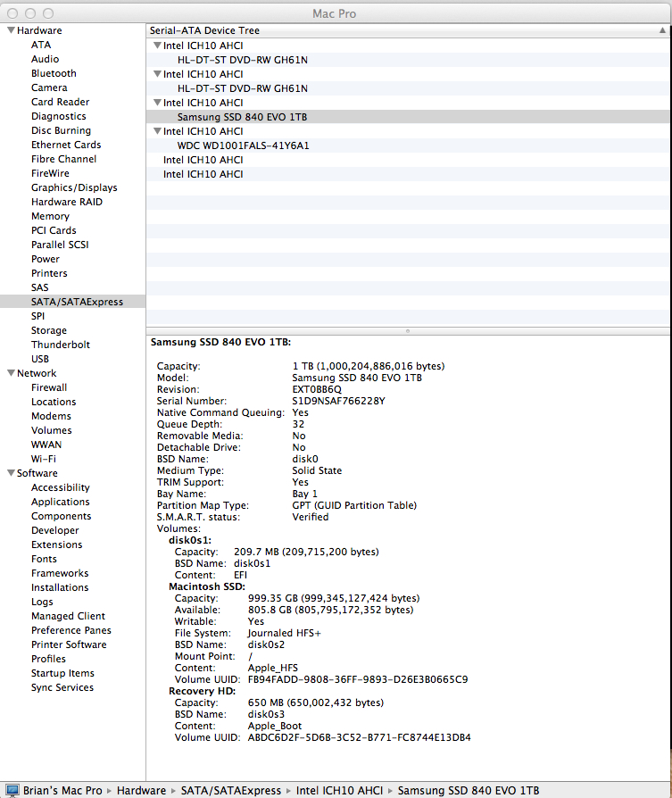Select Extensions under Software
This screenshot has width=672, height=798.
56,544
